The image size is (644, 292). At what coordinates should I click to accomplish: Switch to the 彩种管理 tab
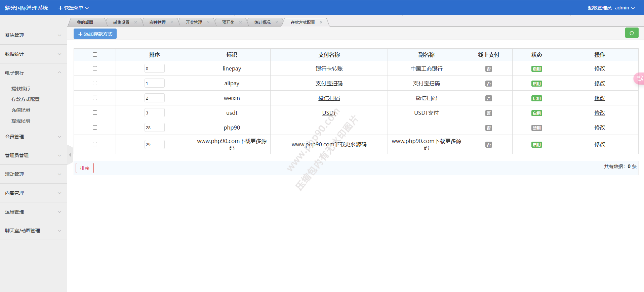157,22
